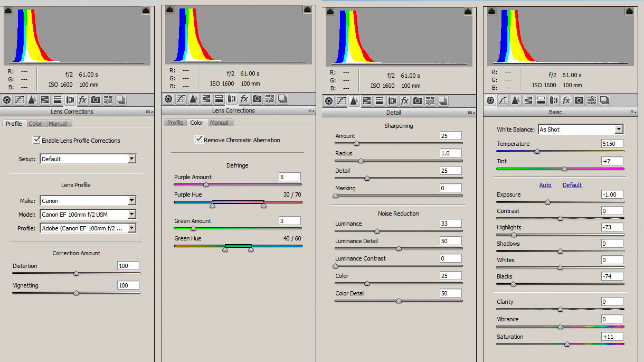Open the Detail panel flyout menu icon

pyautogui.click(x=470, y=113)
